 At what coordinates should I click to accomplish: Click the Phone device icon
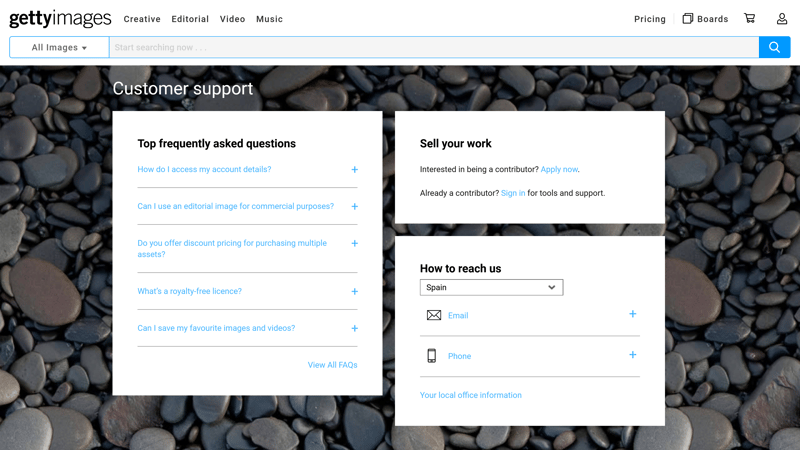pos(432,356)
